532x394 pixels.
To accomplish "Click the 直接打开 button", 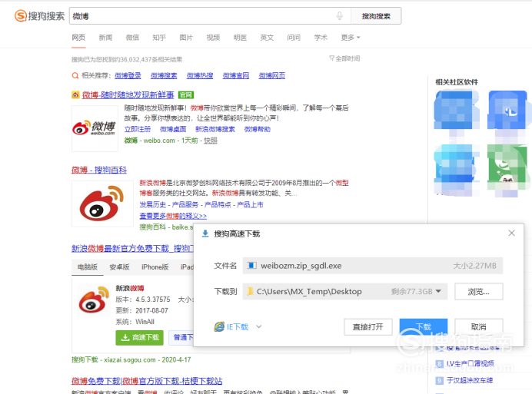I will (x=368, y=327).
